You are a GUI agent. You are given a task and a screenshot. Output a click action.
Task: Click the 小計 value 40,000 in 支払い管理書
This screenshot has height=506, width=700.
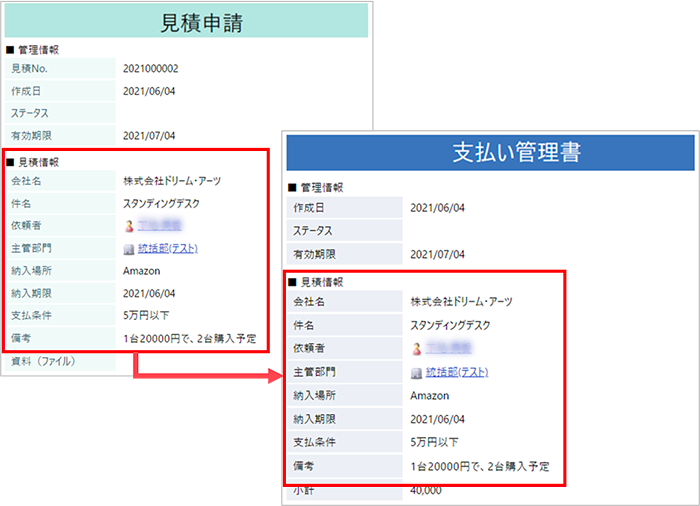(426, 490)
